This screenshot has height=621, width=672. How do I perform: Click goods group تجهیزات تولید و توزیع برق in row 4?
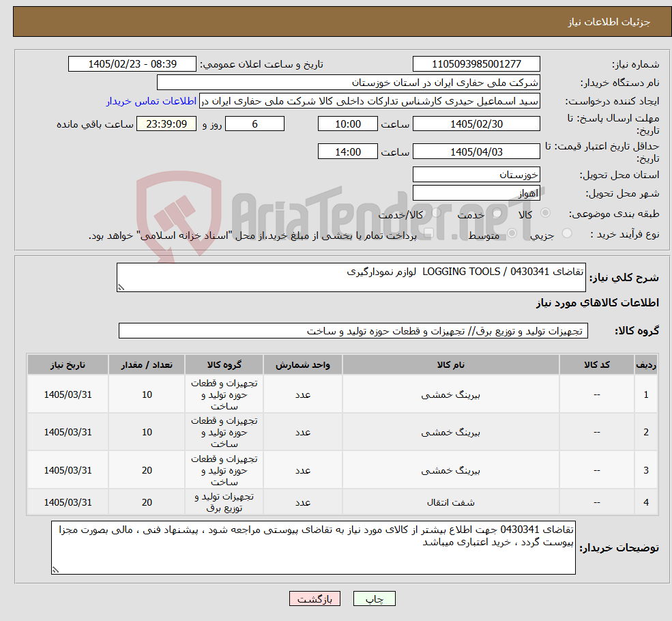click(x=224, y=502)
